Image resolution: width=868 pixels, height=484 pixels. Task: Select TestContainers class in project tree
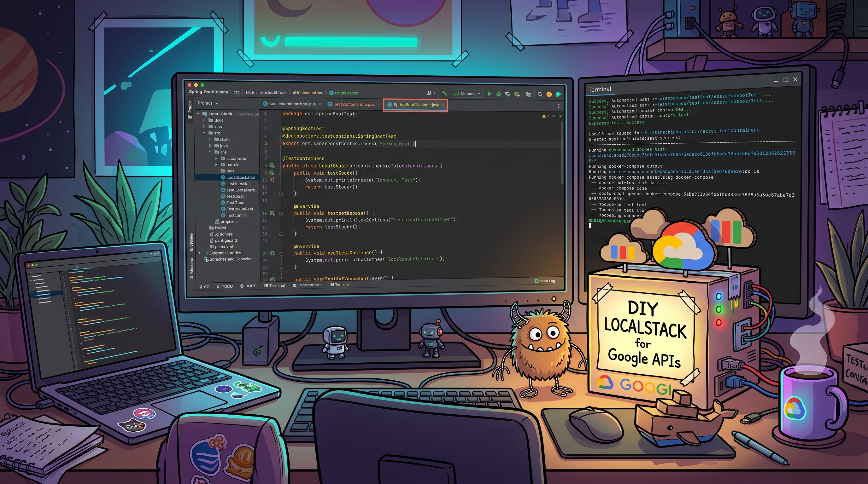click(238, 190)
